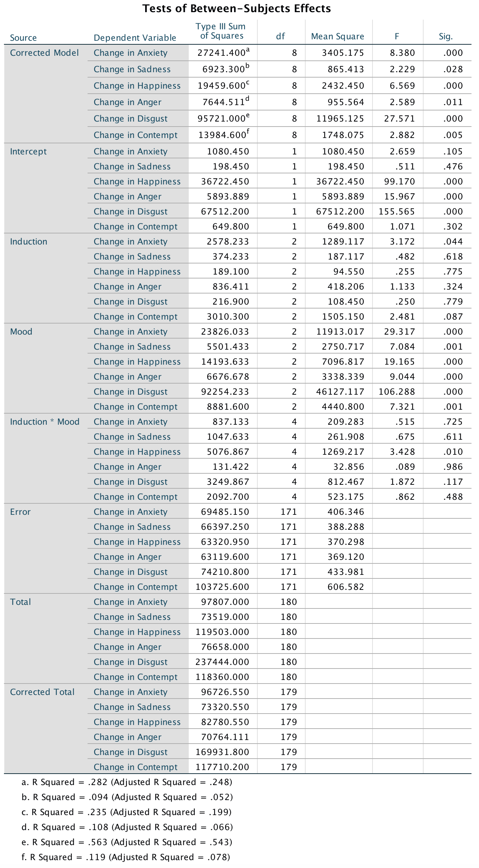This screenshot has height=868, width=479.
Task: Click the "Corrected Total" source row label
Action: point(42,692)
